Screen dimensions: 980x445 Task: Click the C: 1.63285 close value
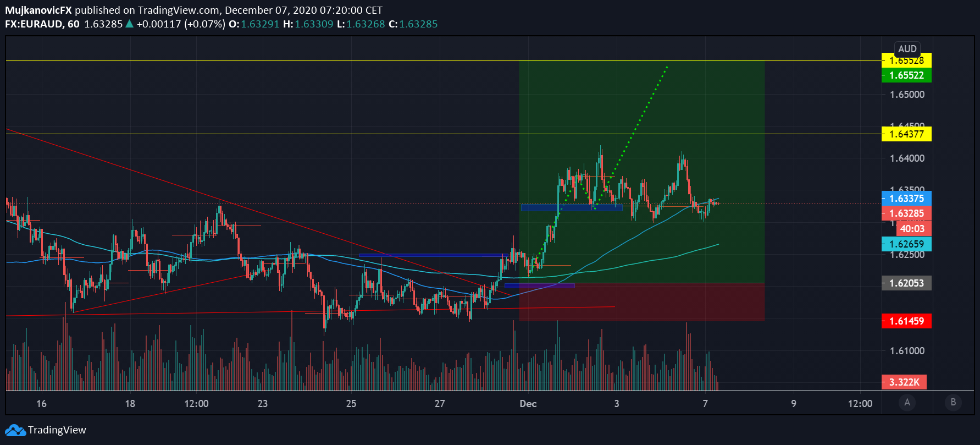pos(413,24)
